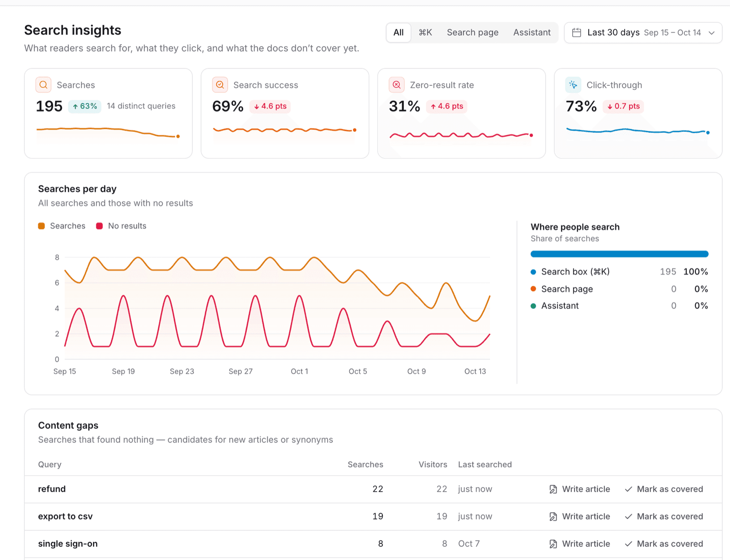Click the 63% increase badge
This screenshot has height=560, width=730.
[x=85, y=106]
